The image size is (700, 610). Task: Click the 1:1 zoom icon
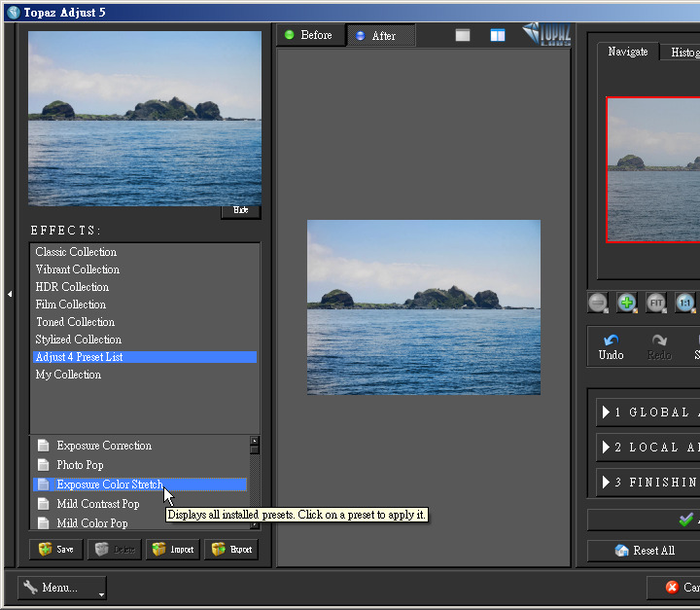click(685, 303)
